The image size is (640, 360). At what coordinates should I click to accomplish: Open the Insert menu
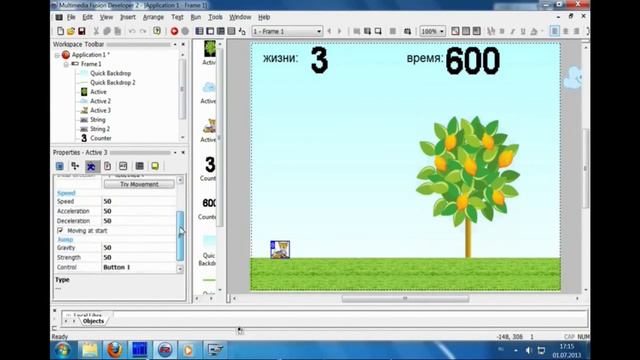(128, 17)
